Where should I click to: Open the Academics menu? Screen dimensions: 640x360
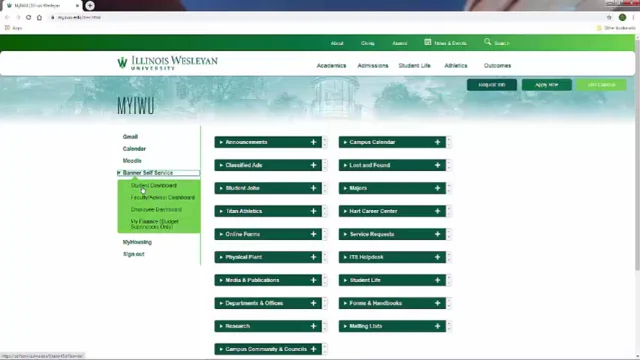coord(331,66)
